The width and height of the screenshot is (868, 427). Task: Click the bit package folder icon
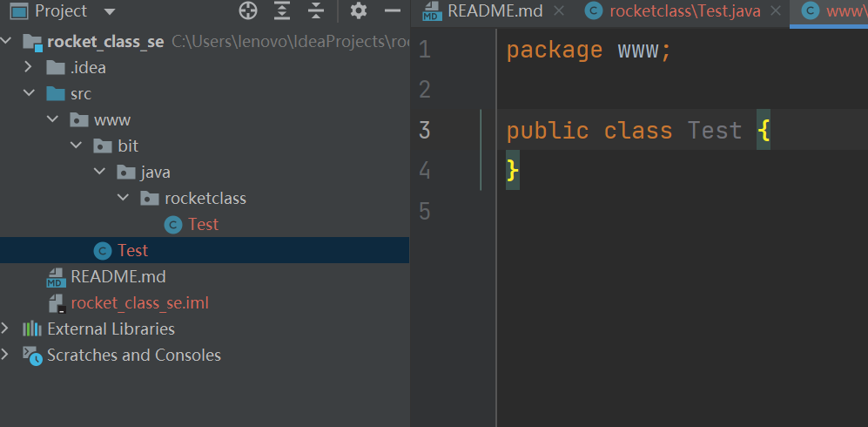(x=103, y=146)
